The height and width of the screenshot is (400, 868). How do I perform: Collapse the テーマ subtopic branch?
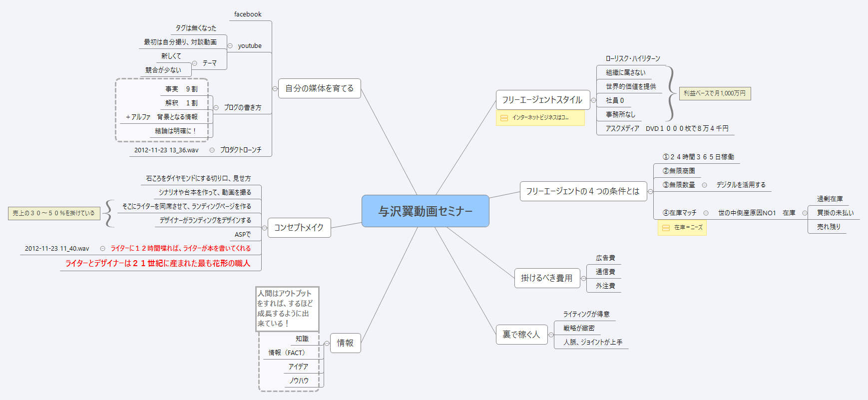click(194, 63)
